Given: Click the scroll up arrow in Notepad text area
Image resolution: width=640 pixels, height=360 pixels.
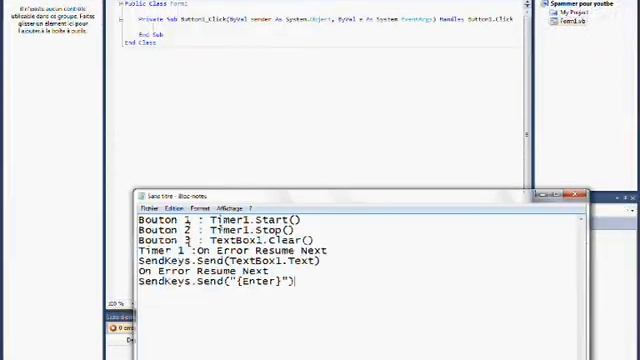Looking at the screenshot, I should click(x=581, y=219).
